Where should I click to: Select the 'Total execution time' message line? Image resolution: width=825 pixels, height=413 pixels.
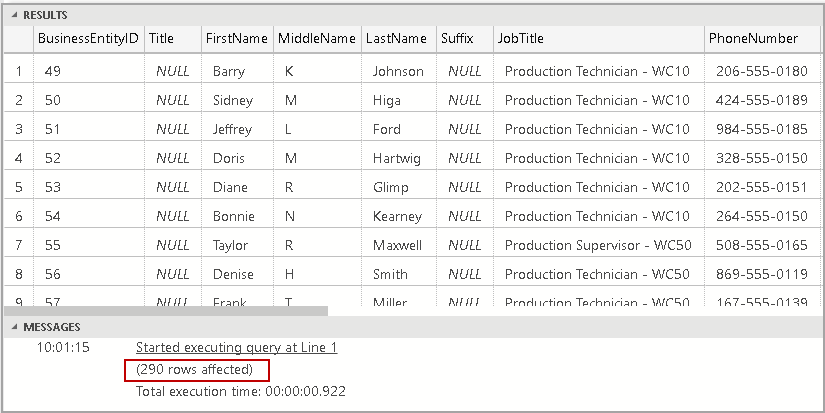[240, 392]
